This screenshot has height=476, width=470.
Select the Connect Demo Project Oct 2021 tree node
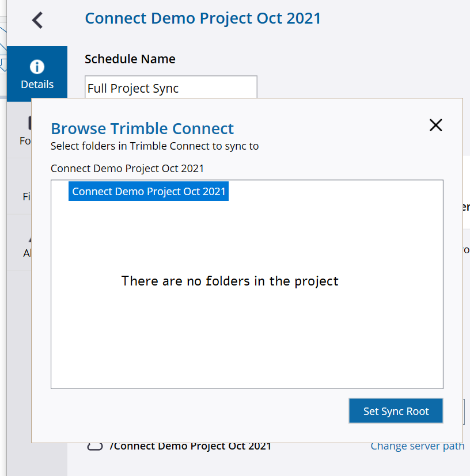coord(148,191)
